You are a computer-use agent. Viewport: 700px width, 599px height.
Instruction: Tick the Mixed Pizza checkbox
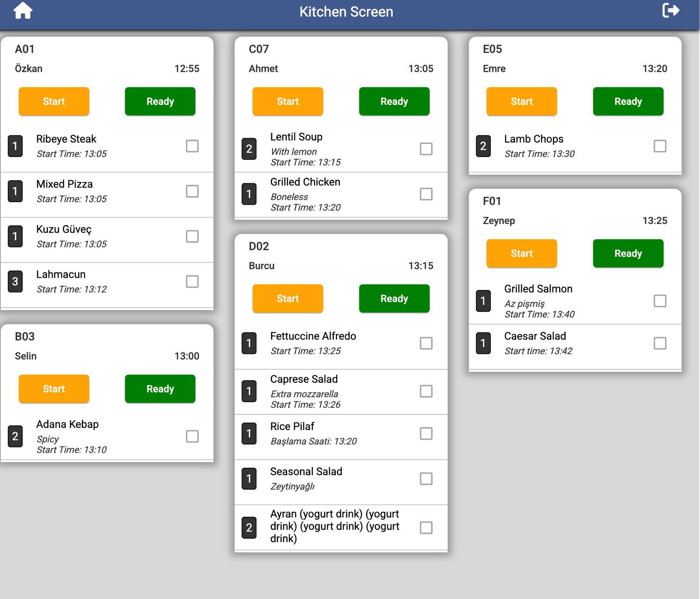tap(192, 191)
